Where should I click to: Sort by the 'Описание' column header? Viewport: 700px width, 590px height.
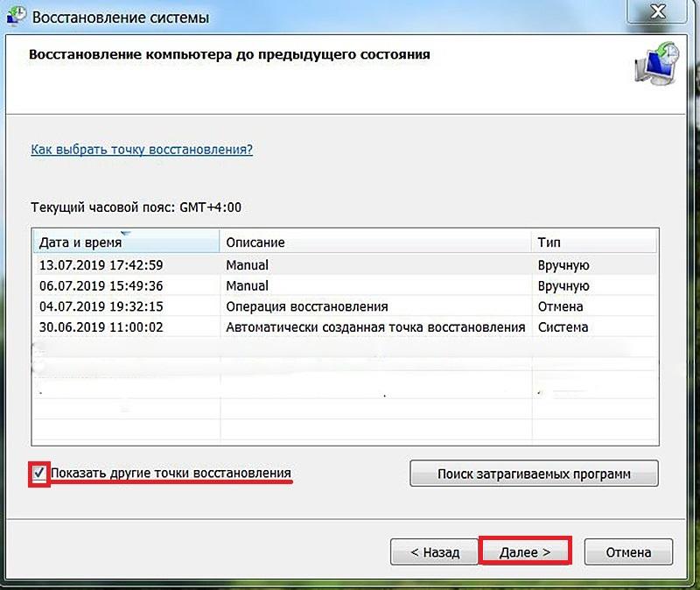pyautogui.click(x=375, y=242)
